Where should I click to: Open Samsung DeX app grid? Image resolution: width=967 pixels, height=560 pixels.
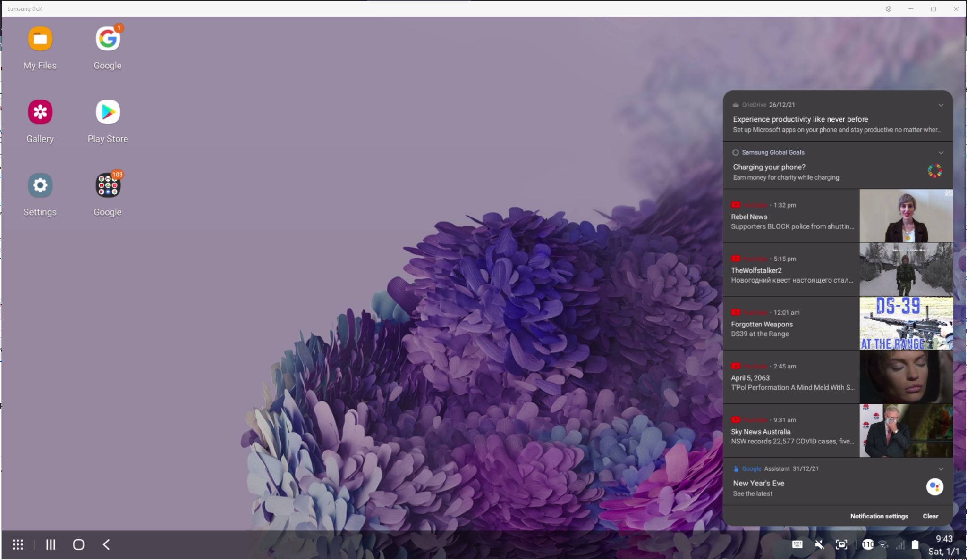pyautogui.click(x=18, y=544)
